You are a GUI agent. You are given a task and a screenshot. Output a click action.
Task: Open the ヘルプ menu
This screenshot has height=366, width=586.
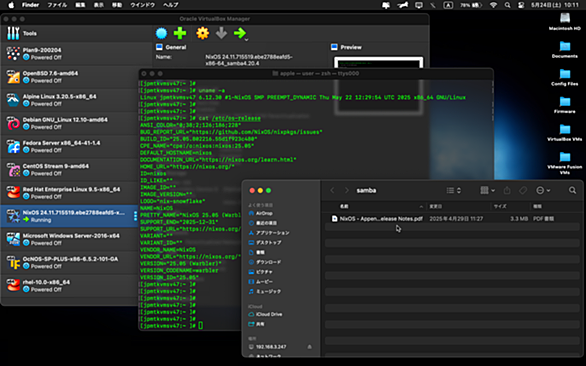171,5
